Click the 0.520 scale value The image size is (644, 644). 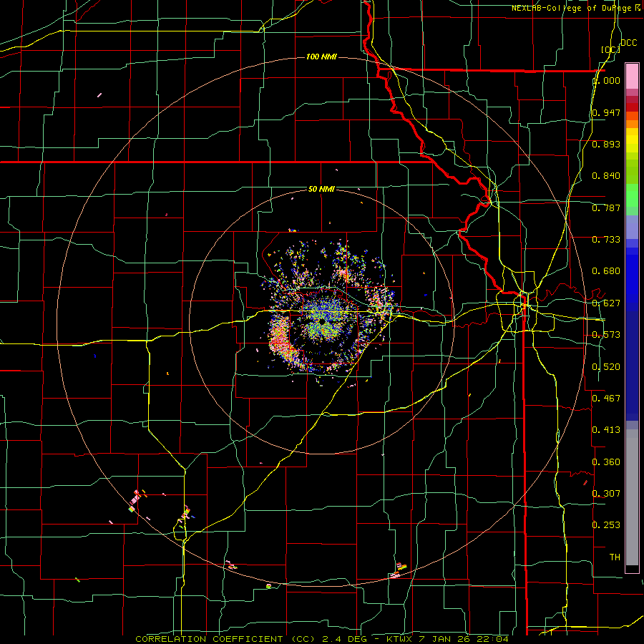tap(606, 367)
